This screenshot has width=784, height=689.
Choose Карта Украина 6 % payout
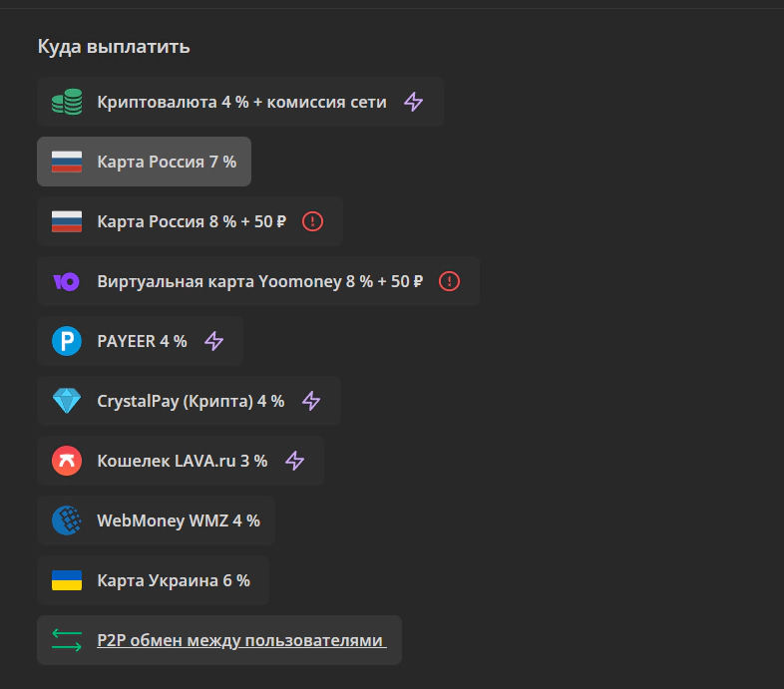(x=174, y=580)
